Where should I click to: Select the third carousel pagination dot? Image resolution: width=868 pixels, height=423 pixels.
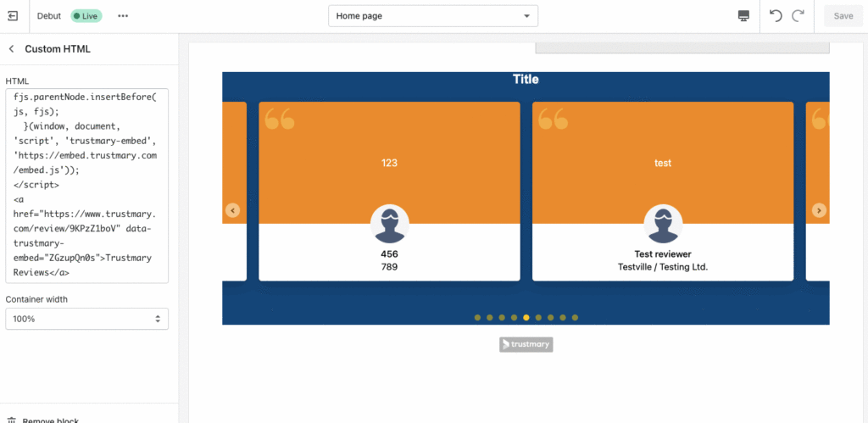pyautogui.click(x=502, y=317)
